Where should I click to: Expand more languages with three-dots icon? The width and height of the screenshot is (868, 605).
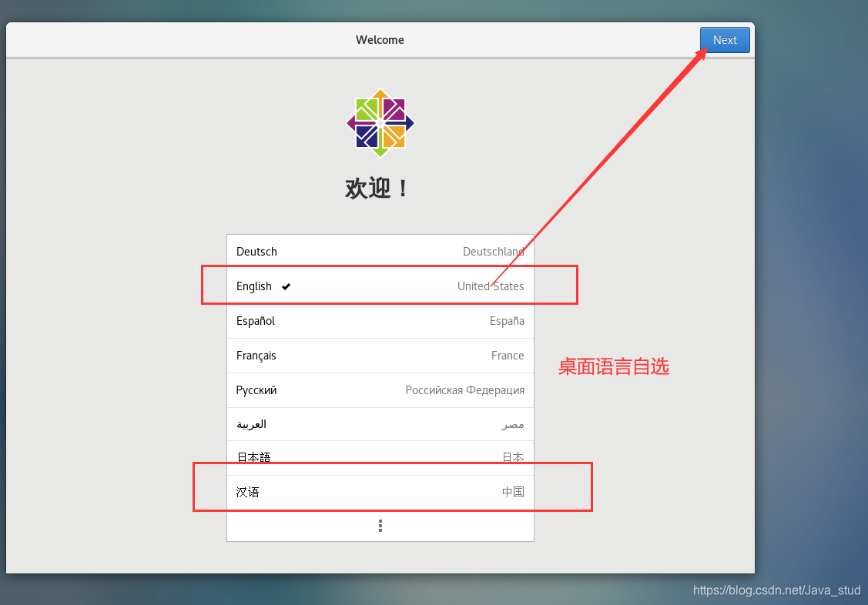click(x=380, y=526)
